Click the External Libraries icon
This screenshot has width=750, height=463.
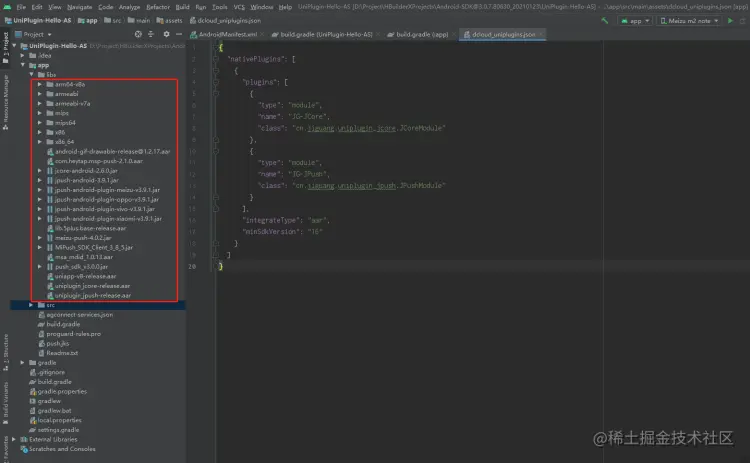click(x=24, y=439)
